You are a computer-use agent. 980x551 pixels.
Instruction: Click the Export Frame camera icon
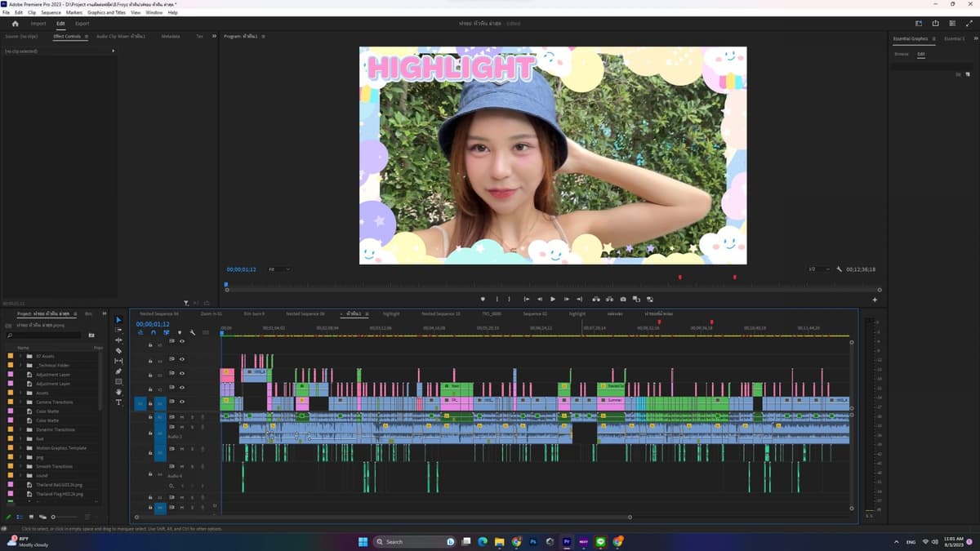point(623,299)
